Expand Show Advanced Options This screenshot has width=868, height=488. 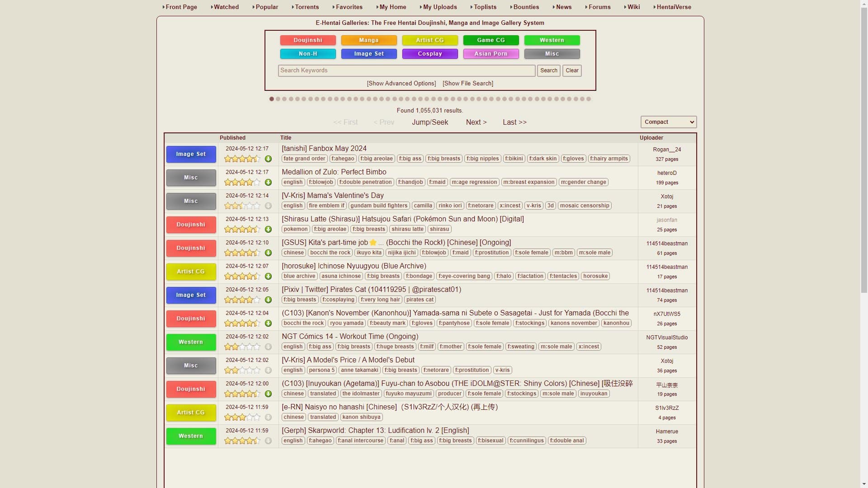401,84
